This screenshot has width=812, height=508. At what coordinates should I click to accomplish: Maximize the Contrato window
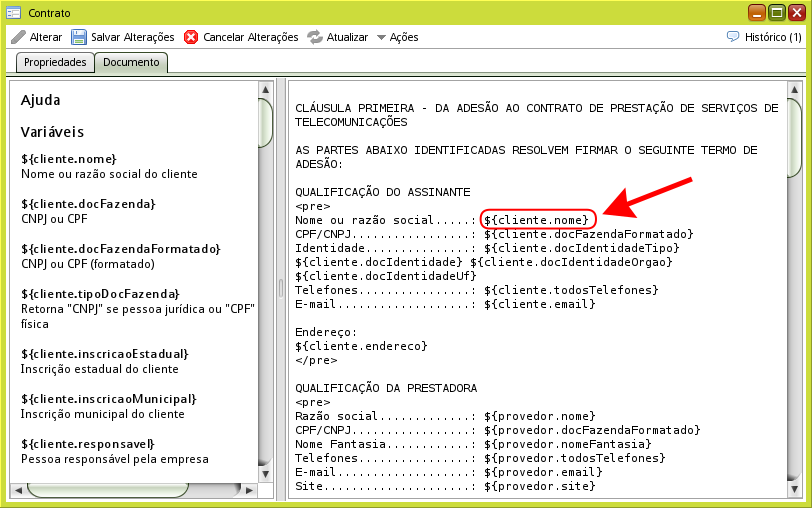click(776, 13)
